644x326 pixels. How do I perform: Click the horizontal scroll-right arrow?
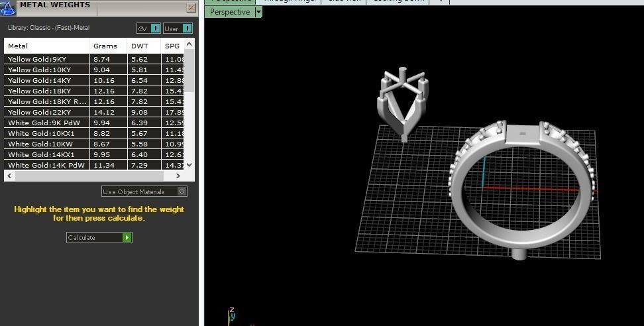178,176
